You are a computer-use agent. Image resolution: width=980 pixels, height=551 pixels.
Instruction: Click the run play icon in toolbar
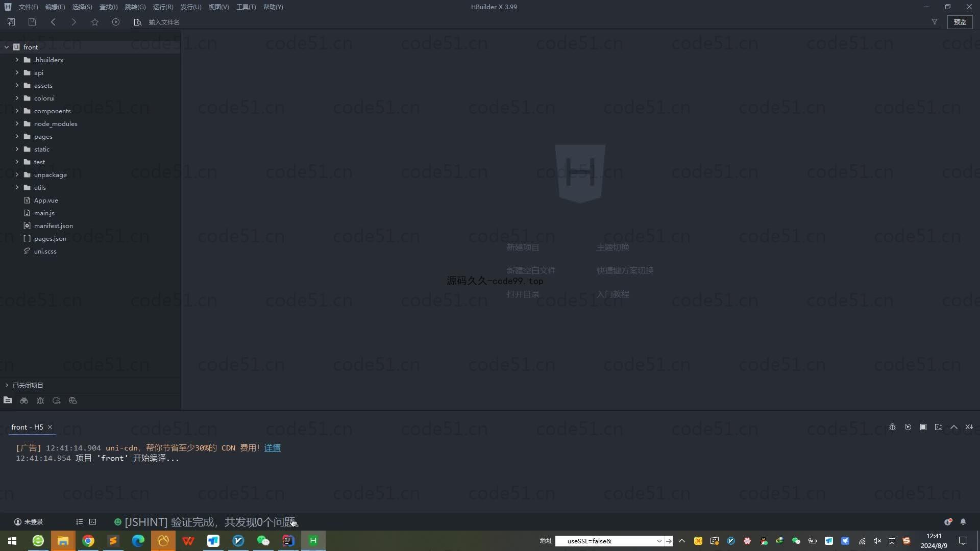pos(116,22)
